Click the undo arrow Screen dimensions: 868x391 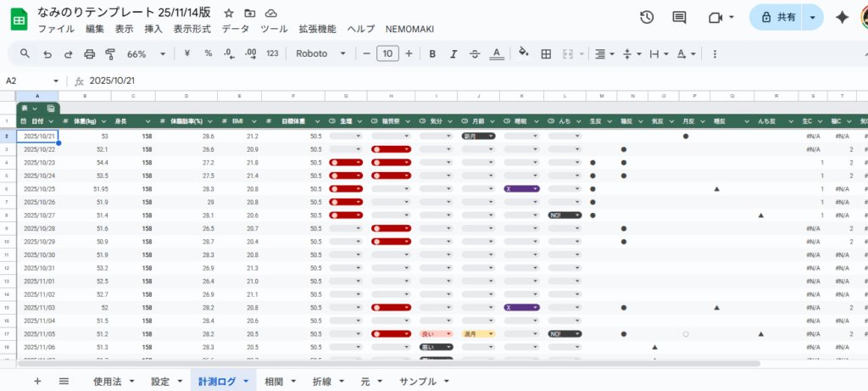(x=47, y=53)
